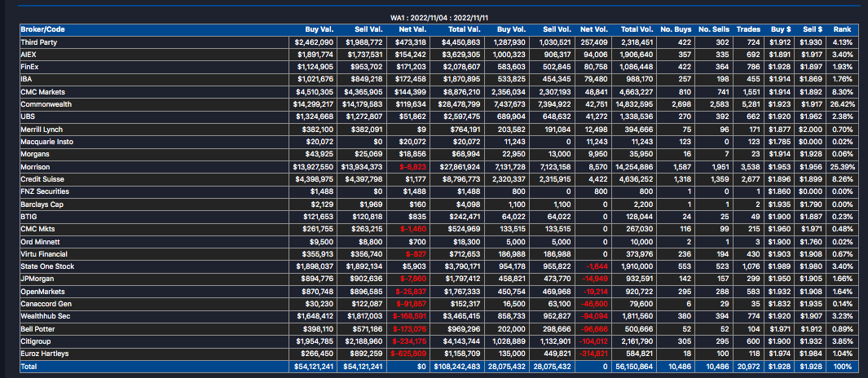Click the WA1 date range title
The width and height of the screenshot is (868, 378).
pyautogui.click(x=438, y=18)
